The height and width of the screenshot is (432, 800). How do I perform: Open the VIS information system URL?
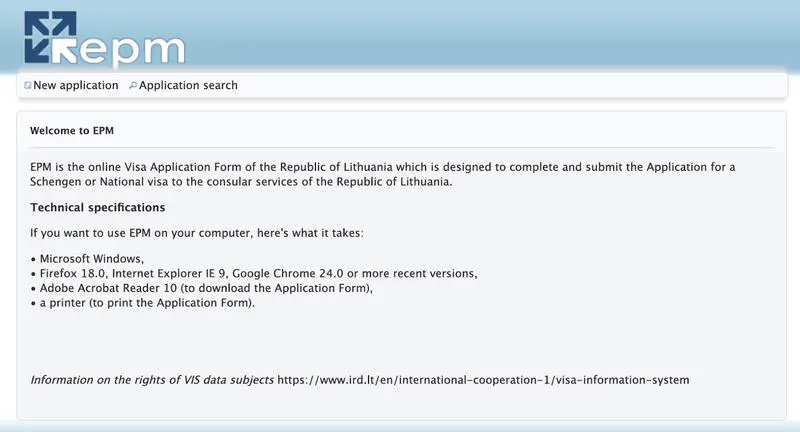(483, 380)
